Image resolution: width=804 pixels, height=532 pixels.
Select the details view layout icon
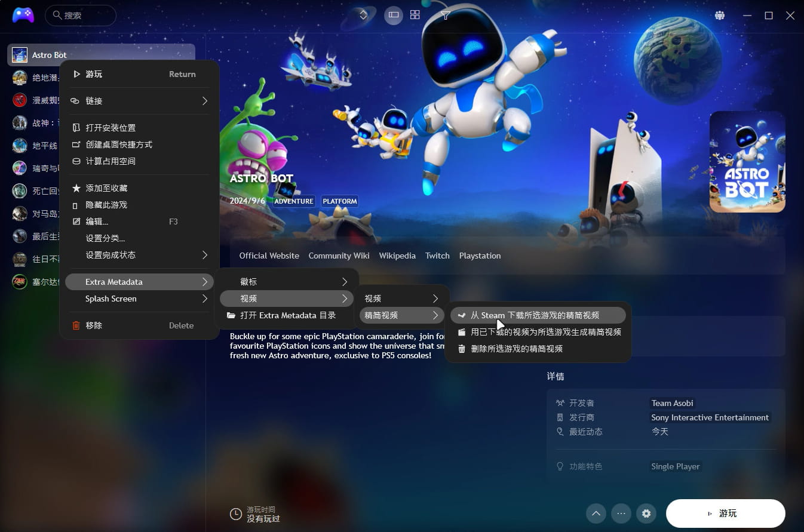393,16
